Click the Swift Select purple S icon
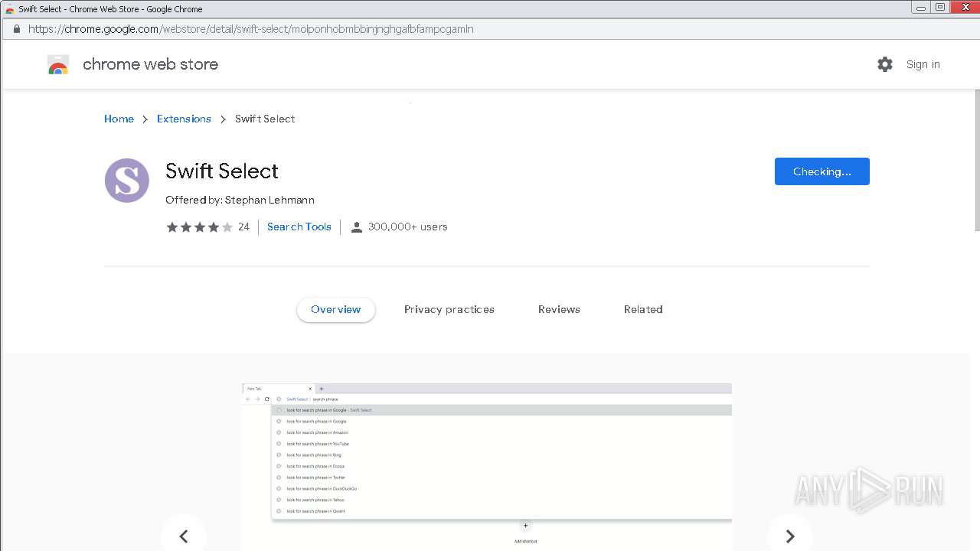This screenshot has height=551, width=980. (x=127, y=181)
